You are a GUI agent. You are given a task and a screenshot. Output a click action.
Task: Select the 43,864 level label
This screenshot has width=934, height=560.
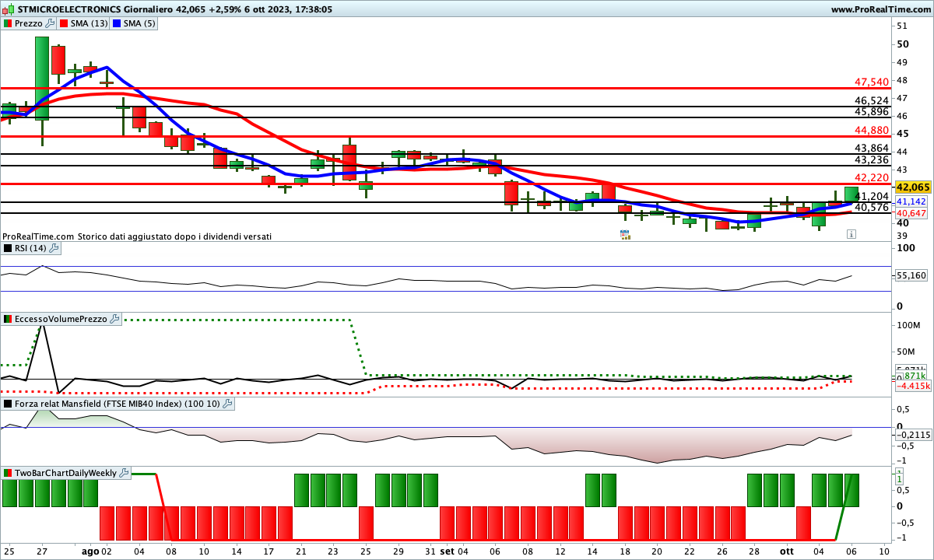[871, 148]
